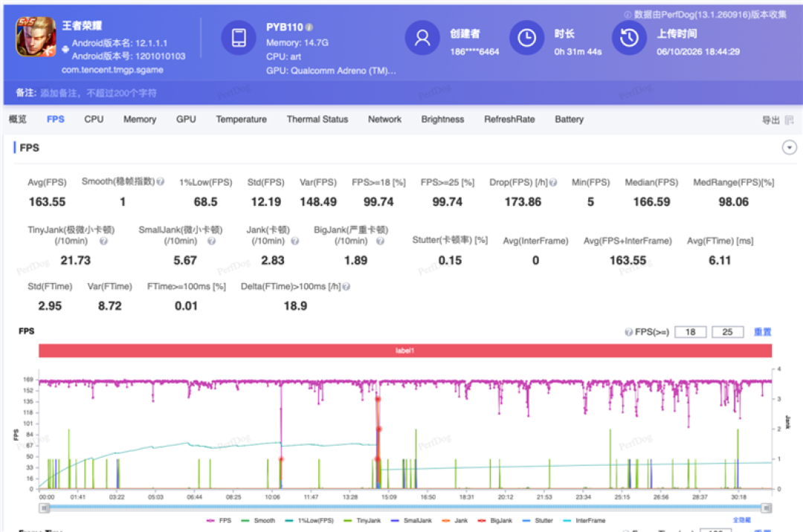Select the Temperature tab

[241, 119]
